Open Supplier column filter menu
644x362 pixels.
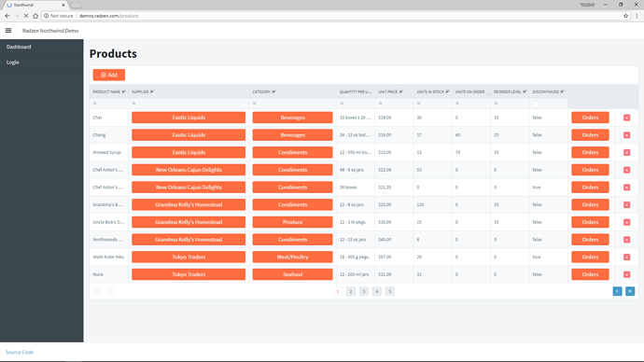point(152,92)
